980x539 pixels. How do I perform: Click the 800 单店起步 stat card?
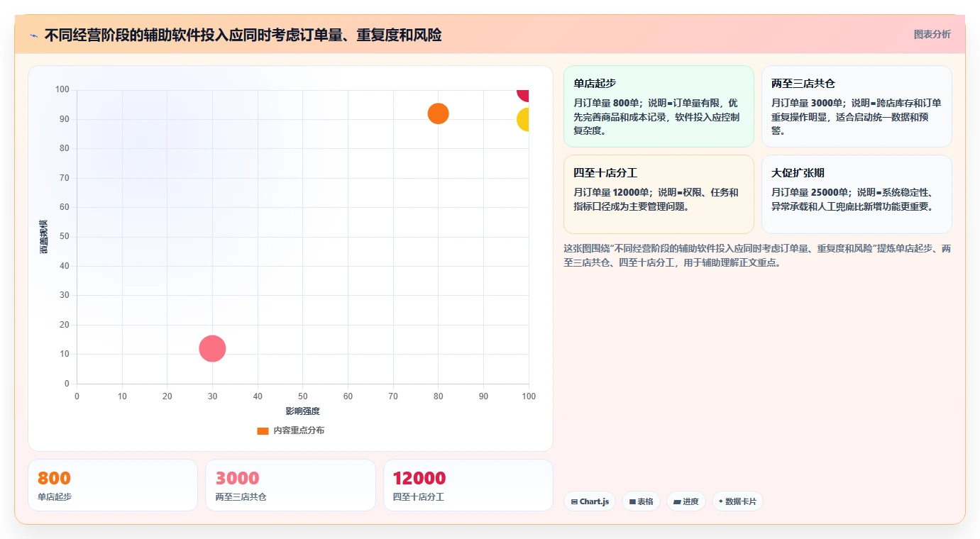113,485
